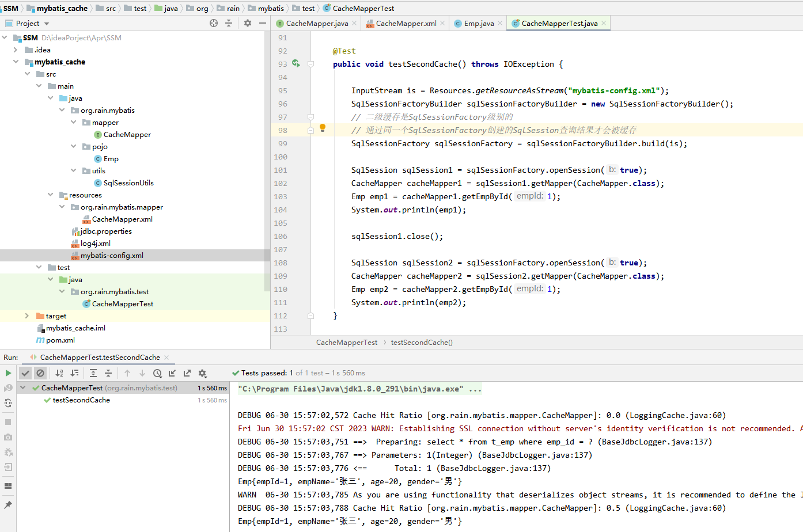Click run gutter icon at line 93
Screen dimensions: 803x532
296,63
